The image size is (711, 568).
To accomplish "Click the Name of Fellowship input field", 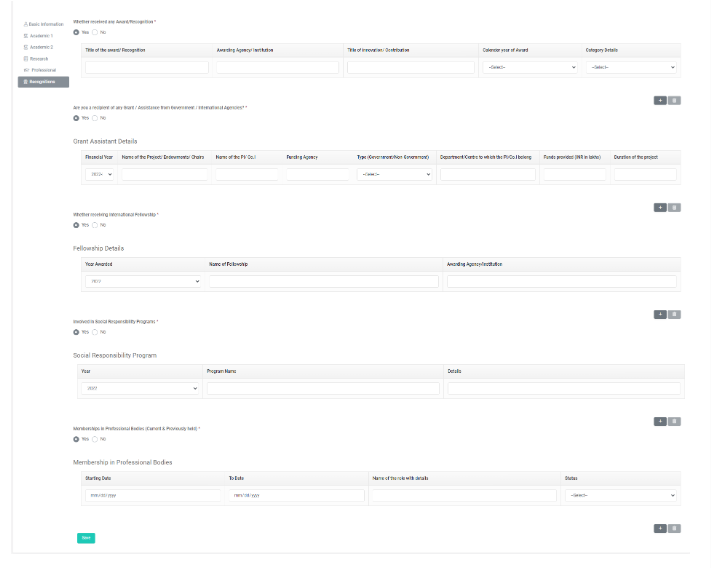I will click(324, 282).
